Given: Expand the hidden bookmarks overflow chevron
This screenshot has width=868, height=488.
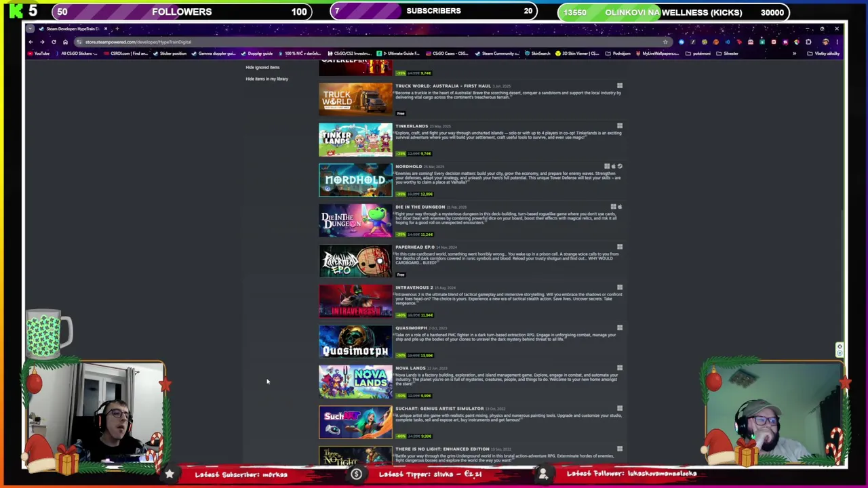Looking at the screenshot, I should [x=794, y=54].
